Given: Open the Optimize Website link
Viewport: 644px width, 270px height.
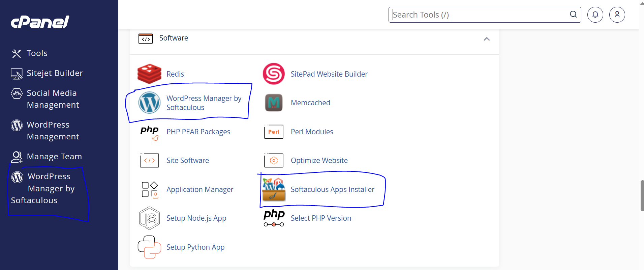Looking at the screenshot, I should pyautogui.click(x=319, y=160).
